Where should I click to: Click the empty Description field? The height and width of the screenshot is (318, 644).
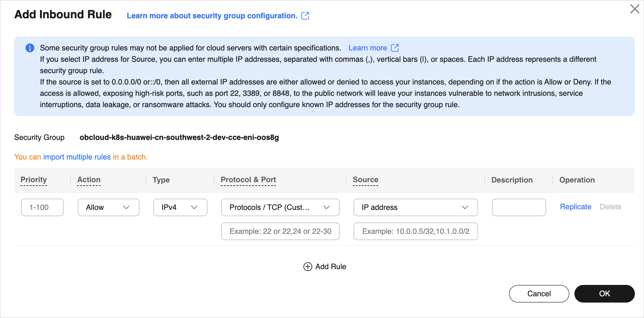519,207
